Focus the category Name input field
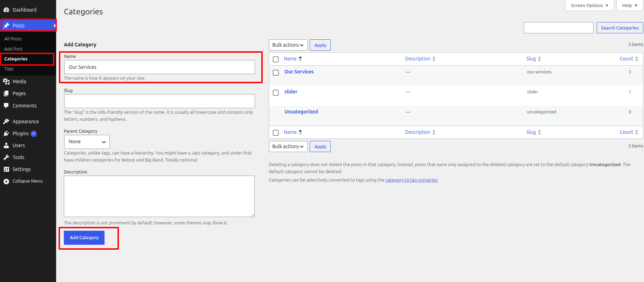 coord(160,67)
